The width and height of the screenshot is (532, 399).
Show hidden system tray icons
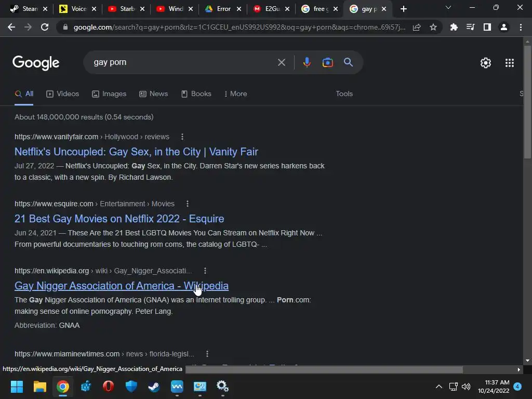click(438, 387)
